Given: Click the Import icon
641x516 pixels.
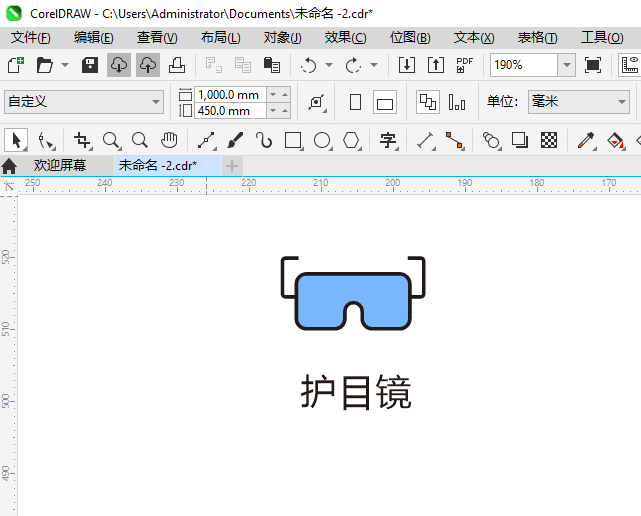Looking at the screenshot, I should [407, 65].
